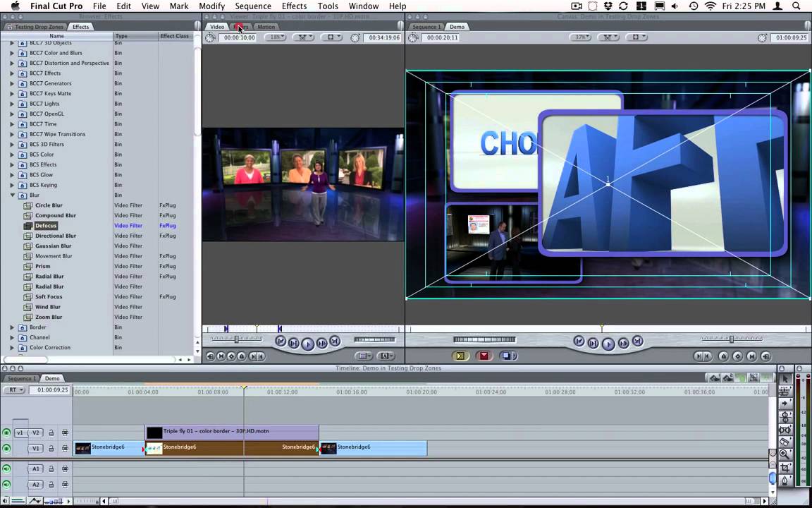812x508 pixels.
Task: Click red Overwrite edit button in Canvas
Action: pos(484,356)
